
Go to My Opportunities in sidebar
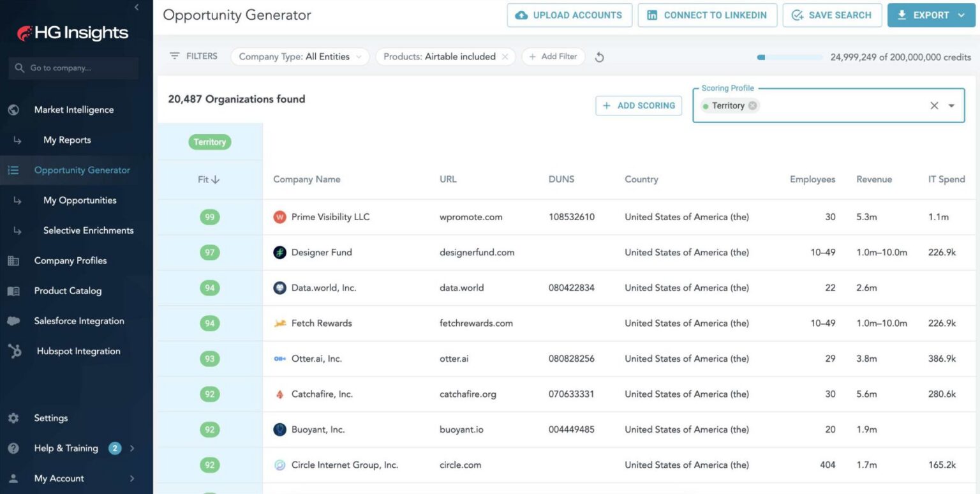(80, 200)
